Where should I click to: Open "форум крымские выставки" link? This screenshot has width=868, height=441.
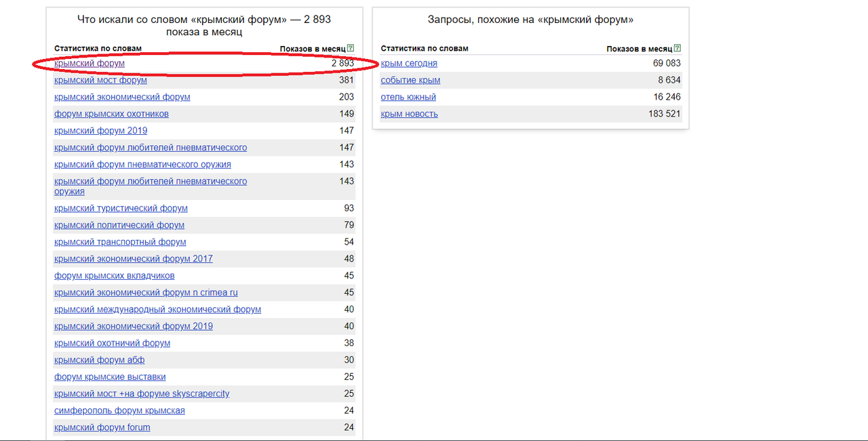pyautogui.click(x=110, y=377)
